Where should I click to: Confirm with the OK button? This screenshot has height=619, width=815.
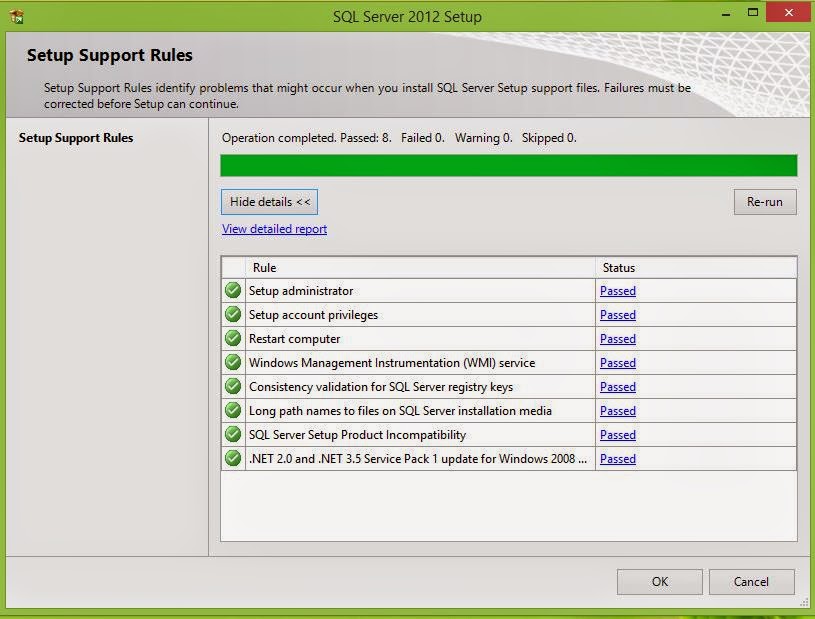[x=660, y=582]
